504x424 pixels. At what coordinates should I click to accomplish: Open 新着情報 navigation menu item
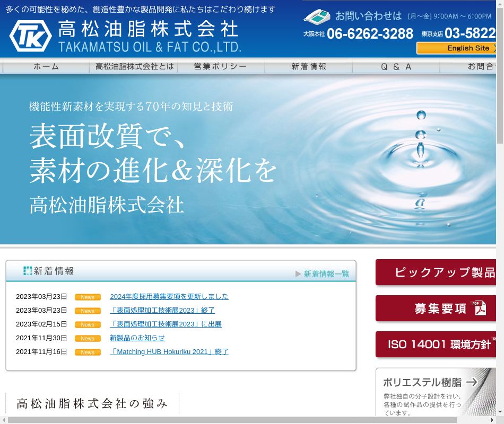[309, 67]
